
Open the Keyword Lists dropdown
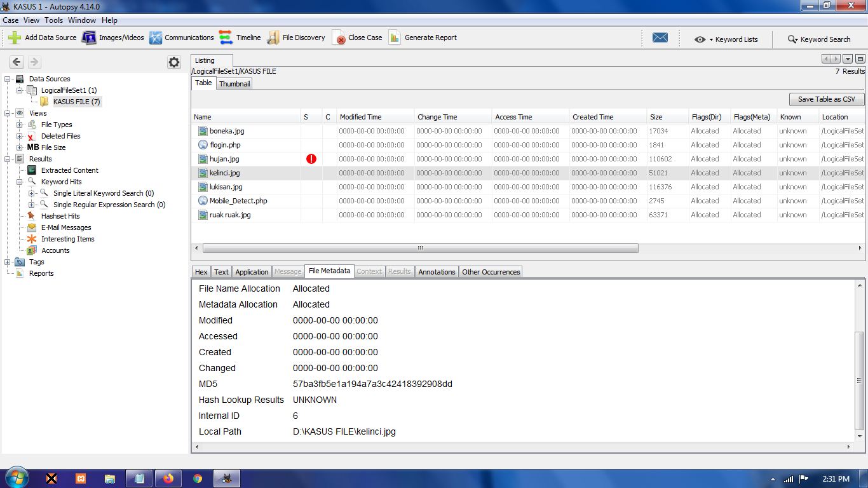[726, 39]
